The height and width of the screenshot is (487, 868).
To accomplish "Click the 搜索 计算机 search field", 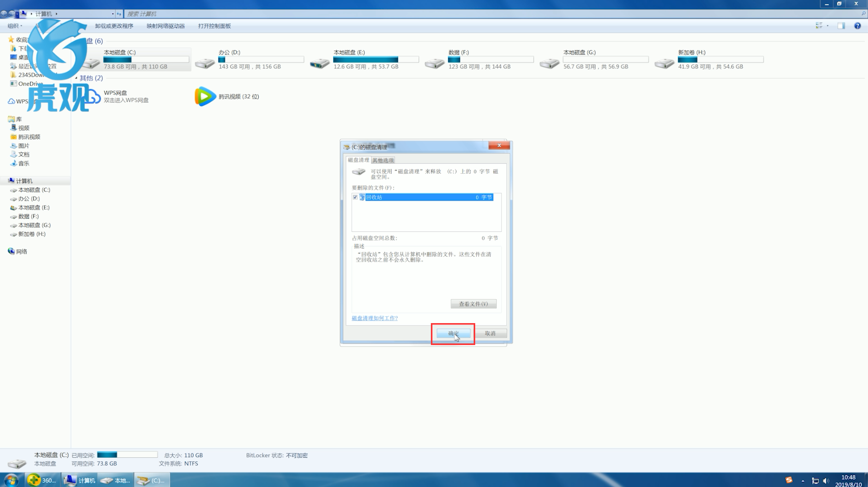I will (493, 14).
